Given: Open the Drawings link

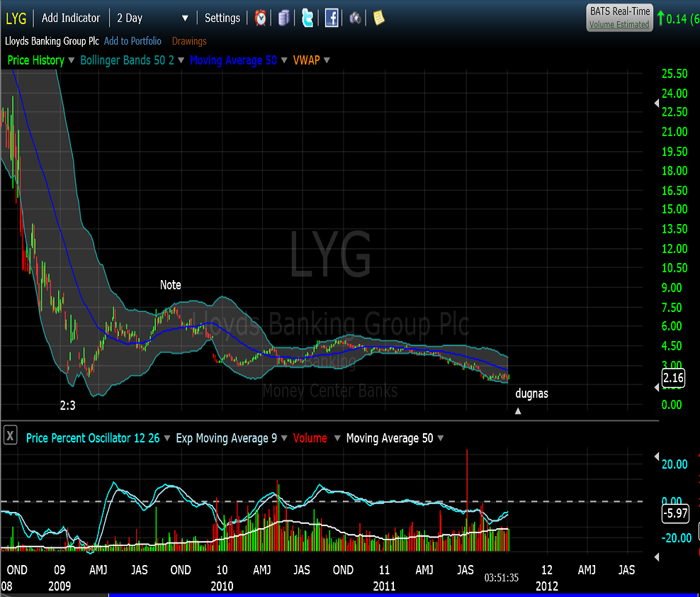Looking at the screenshot, I should pyautogui.click(x=189, y=41).
